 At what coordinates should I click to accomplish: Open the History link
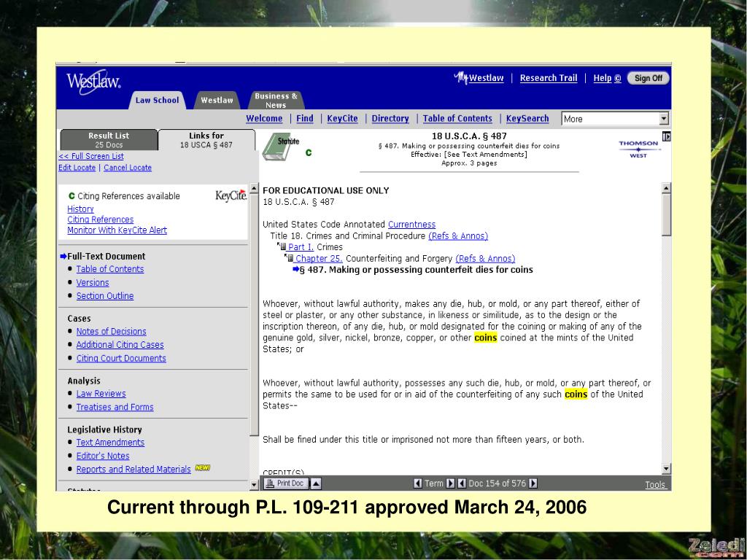click(80, 209)
